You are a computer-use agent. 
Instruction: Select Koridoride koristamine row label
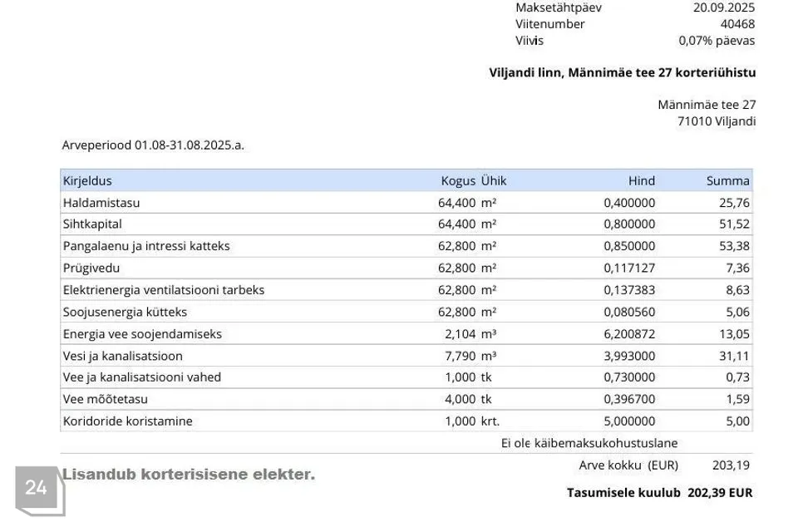tap(127, 421)
